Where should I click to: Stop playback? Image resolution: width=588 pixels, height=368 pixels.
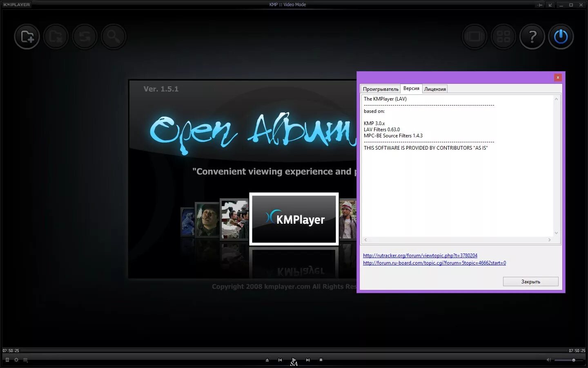coord(321,360)
